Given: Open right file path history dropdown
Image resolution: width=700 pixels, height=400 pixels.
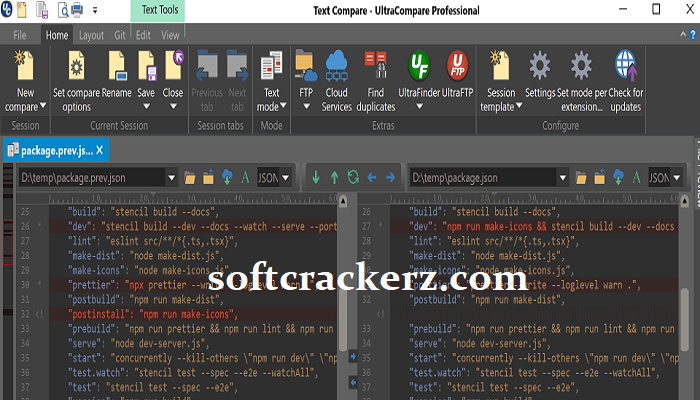Looking at the screenshot, I should coord(562,178).
